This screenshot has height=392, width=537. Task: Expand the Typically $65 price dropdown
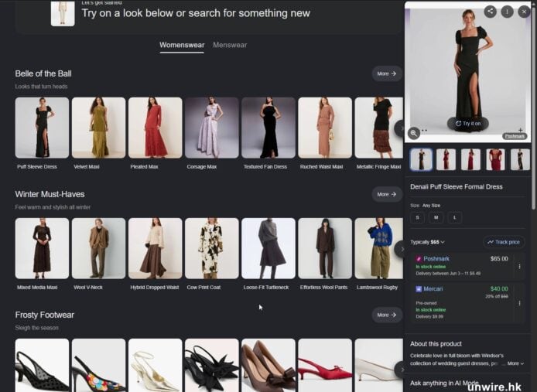click(x=427, y=242)
